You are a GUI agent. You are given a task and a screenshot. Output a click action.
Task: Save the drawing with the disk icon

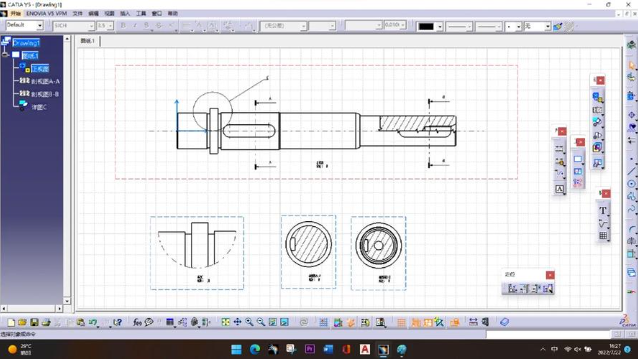[x=34, y=322]
